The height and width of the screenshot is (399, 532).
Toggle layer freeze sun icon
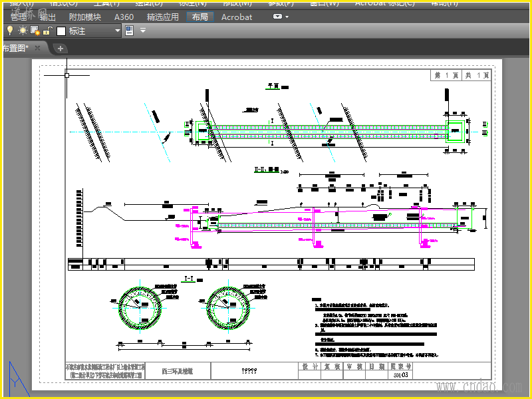pos(23,31)
